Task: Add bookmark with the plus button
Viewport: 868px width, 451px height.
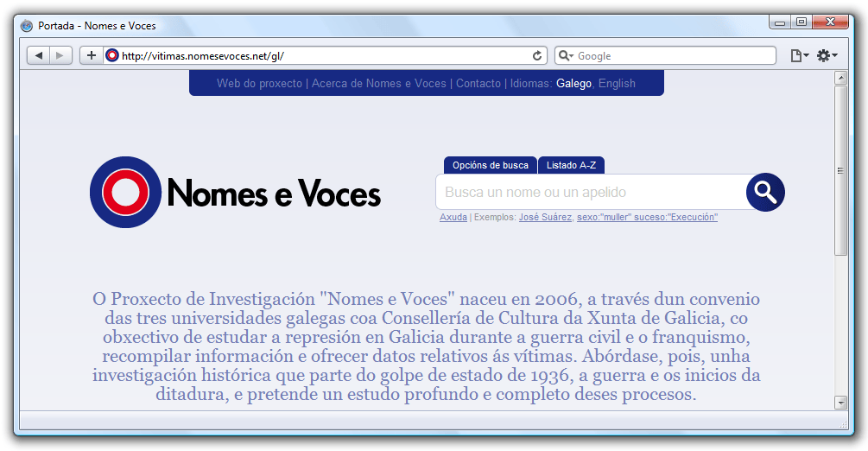Action: (x=92, y=55)
